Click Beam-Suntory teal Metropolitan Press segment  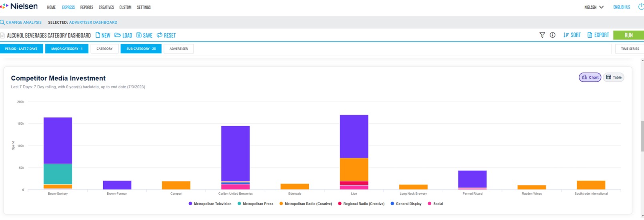(58, 174)
